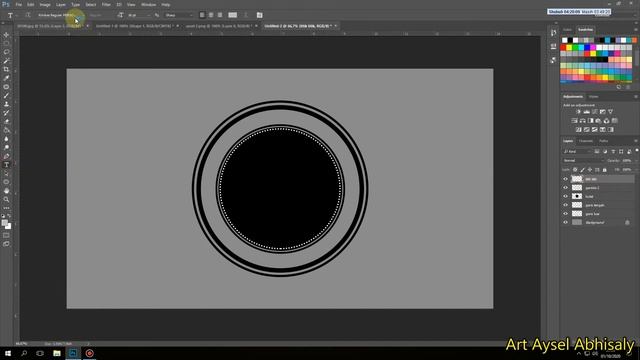640x360 pixels.
Task: Open the font style dropdown
Action: pyautogui.click(x=100, y=15)
